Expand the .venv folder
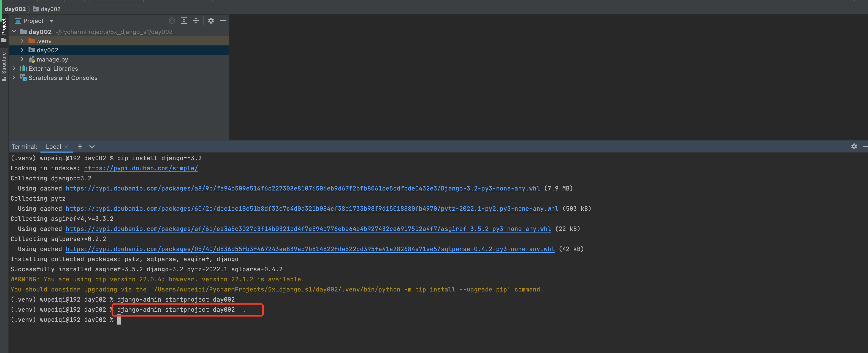868x353 pixels. (x=22, y=41)
